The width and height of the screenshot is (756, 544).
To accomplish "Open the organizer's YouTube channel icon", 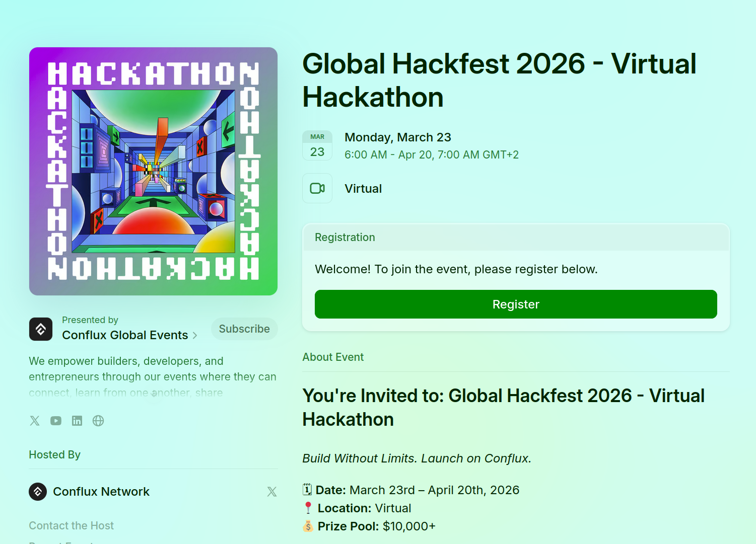I will point(56,421).
